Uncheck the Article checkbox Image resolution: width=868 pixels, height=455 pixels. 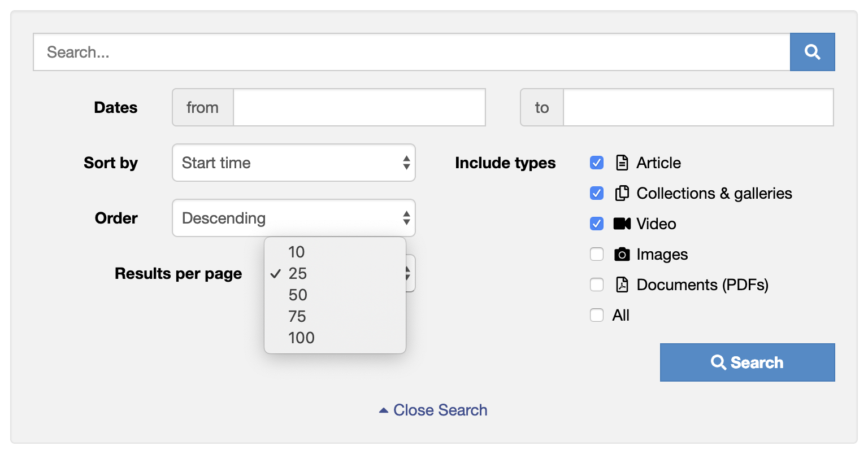tap(597, 163)
